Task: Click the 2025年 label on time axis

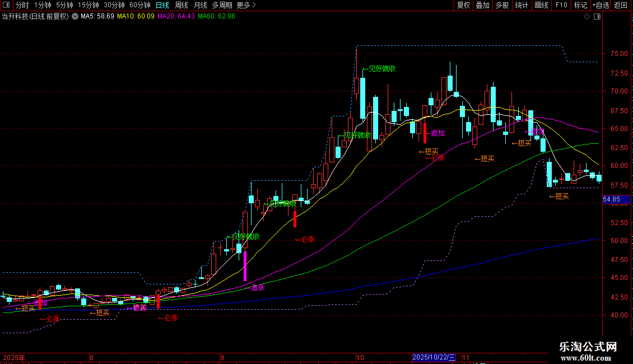Action: (14, 357)
